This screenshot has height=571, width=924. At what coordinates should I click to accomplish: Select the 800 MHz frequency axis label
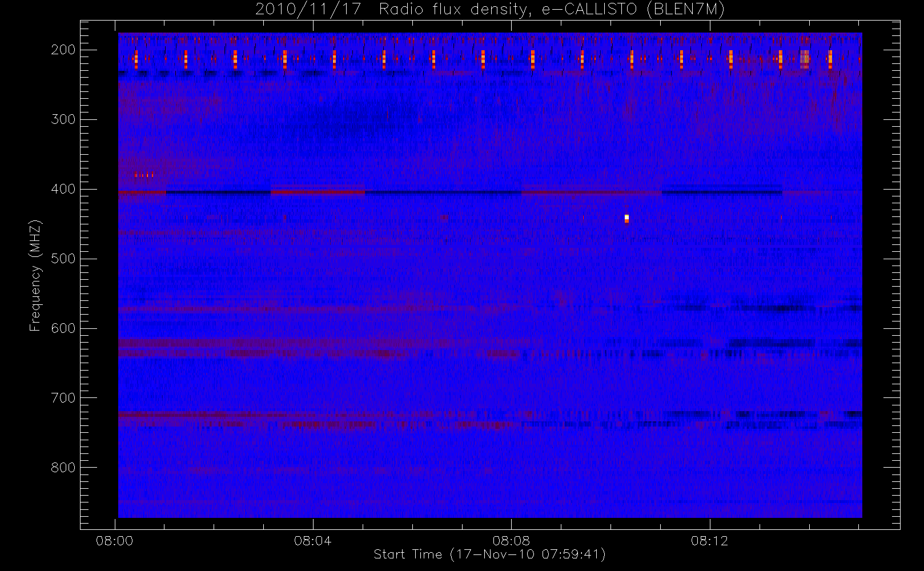(x=63, y=468)
